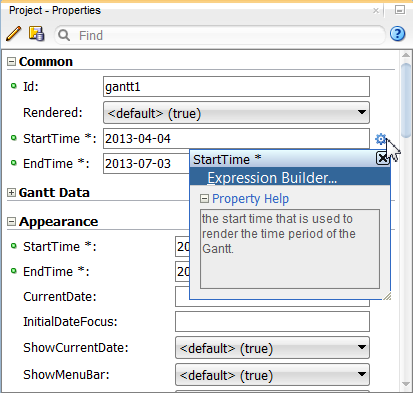Click green dot next to Id

[14, 86]
